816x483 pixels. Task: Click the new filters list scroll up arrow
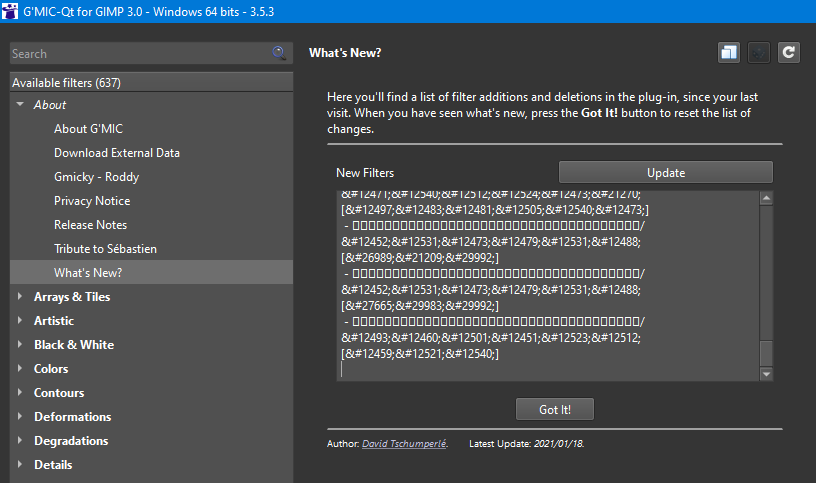coord(766,198)
